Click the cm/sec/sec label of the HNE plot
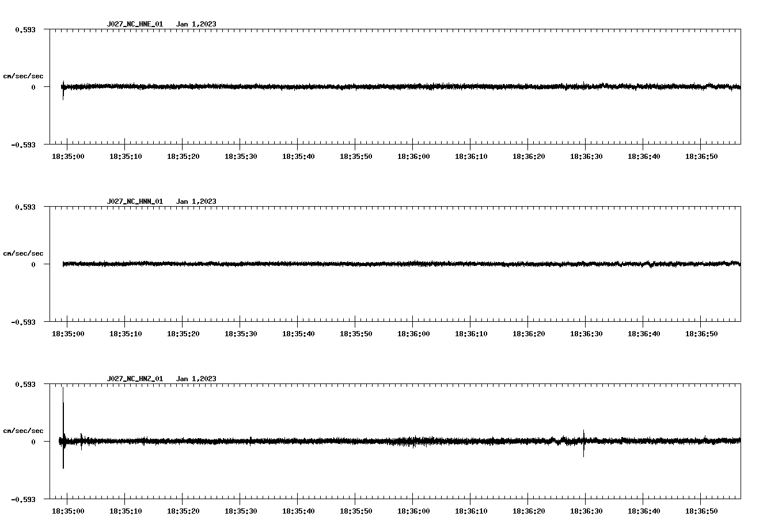This screenshot has height=532, width=782. click(24, 75)
